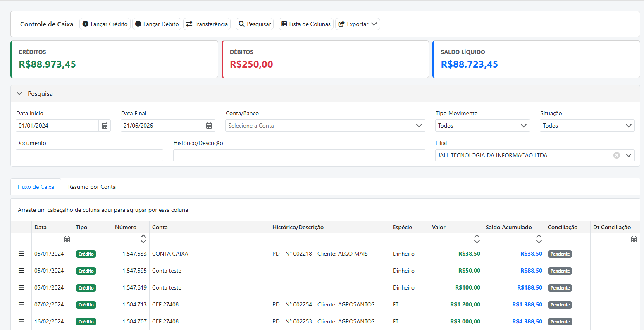Screen dimensions: 644x330
Task: Open Lista de Colunas
Action: [306, 24]
